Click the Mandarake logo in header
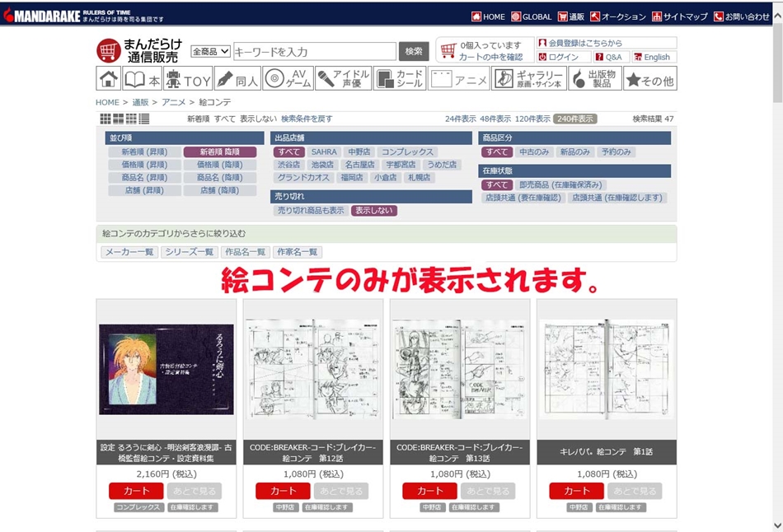 point(42,16)
